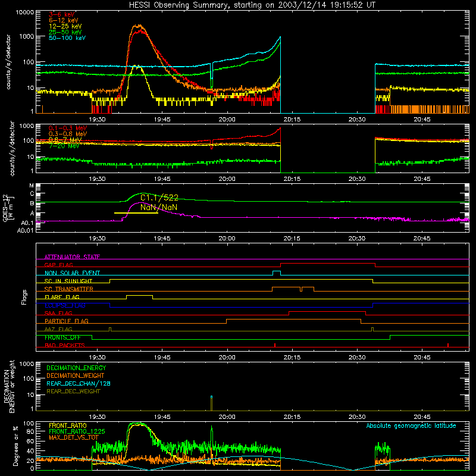Image resolution: width=476 pixels, height=476 pixels.
Task: Click the DECIMATION_WEIGHT legend label
Action: [76, 376]
